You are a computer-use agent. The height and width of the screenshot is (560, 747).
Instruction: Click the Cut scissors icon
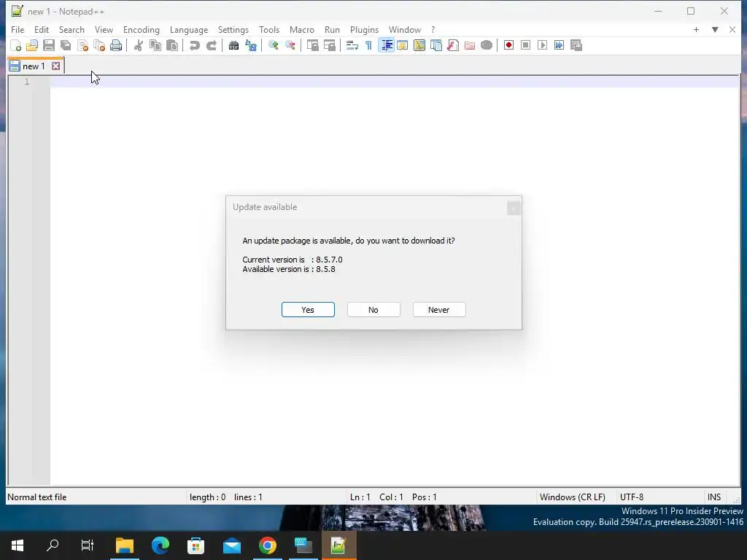click(138, 45)
